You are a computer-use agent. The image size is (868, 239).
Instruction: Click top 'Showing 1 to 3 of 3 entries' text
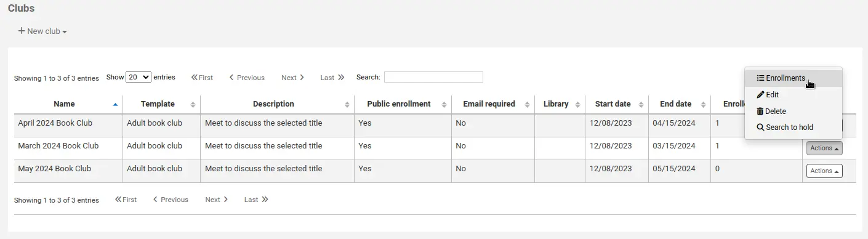coord(57,78)
